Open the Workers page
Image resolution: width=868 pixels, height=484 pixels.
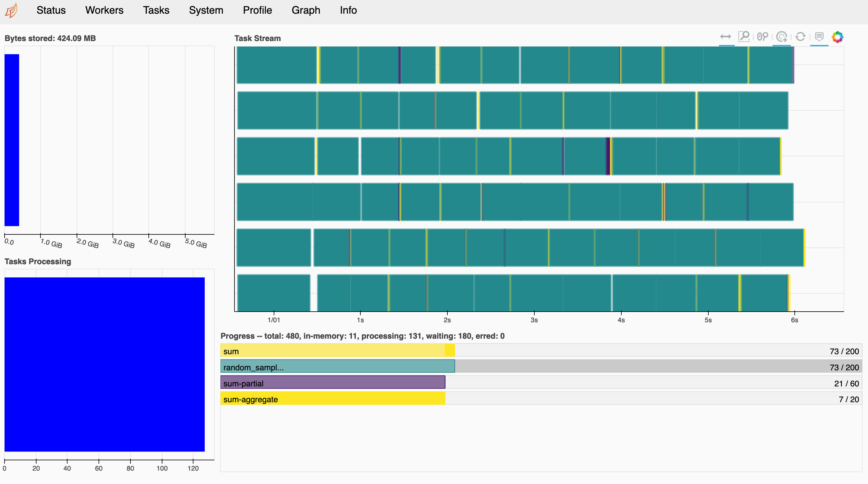pyautogui.click(x=104, y=10)
